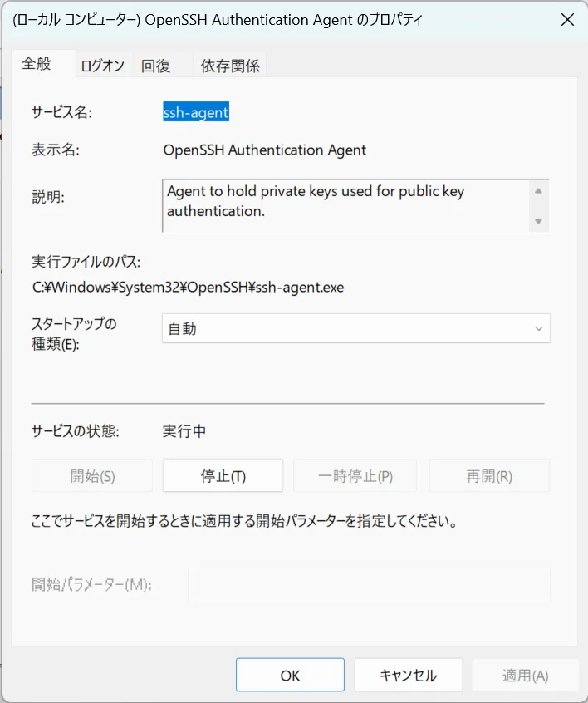Open the スタートアップの種類 dropdown showing 自動

pos(355,328)
